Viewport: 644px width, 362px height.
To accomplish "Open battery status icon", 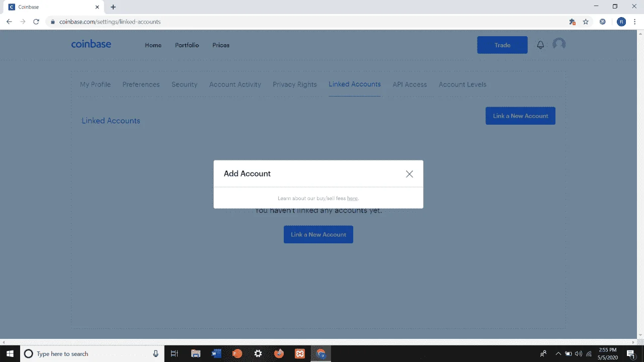I will click(568, 353).
